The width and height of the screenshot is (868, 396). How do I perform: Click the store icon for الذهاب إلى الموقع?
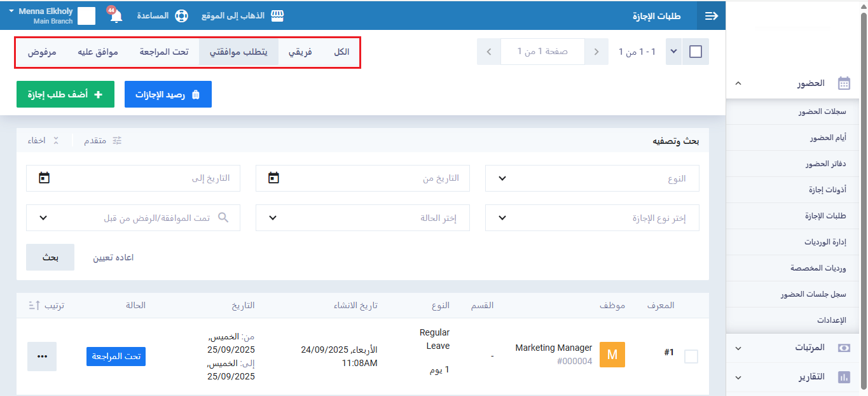(277, 16)
